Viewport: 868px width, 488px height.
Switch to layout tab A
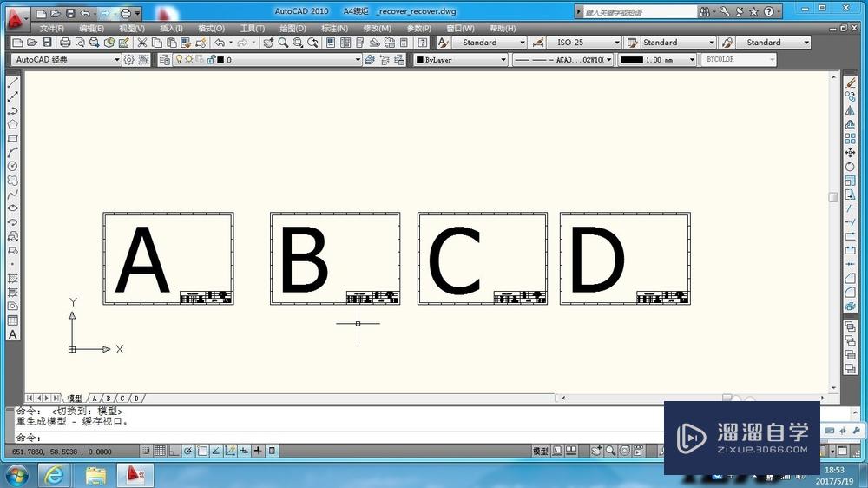tap(95, 399)
